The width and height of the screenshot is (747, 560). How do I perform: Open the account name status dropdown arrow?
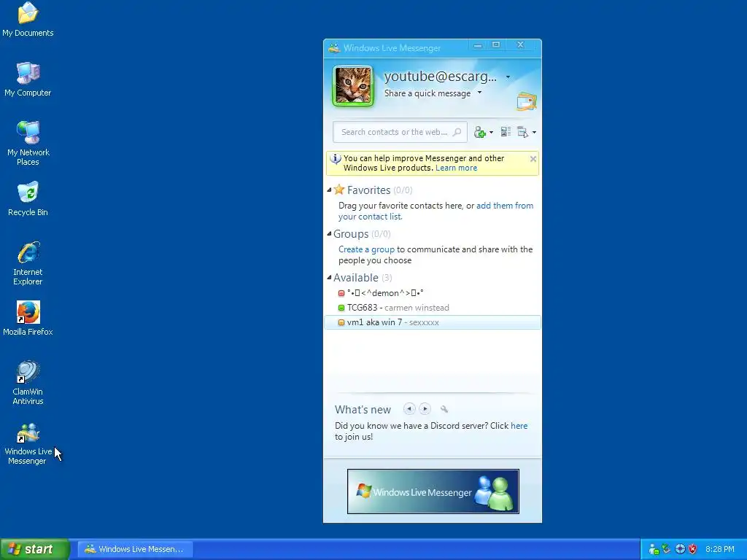click(508, 77)
